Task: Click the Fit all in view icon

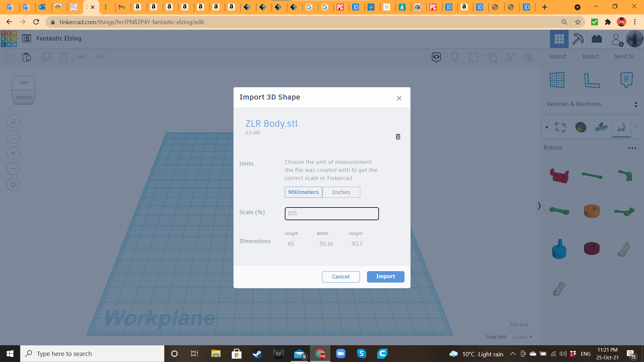Action: (x=13, y=137)
